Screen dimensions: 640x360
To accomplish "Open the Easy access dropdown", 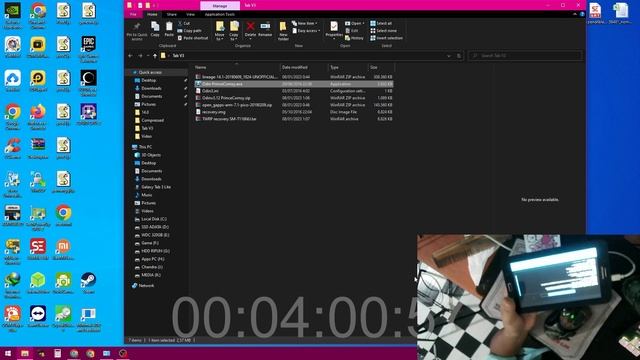I will (306, 31).
